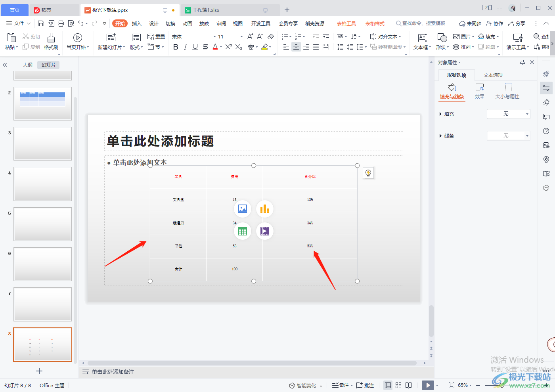Apply superscript formatting
This screenshot has height=392, width=555.
click(229, 47)
